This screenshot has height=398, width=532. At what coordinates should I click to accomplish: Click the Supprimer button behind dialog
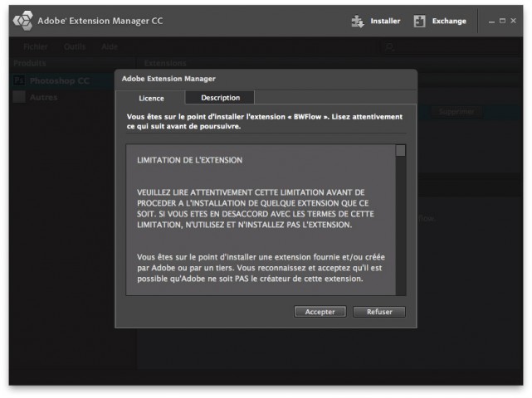pyautogui.click(x=456, y=112)
